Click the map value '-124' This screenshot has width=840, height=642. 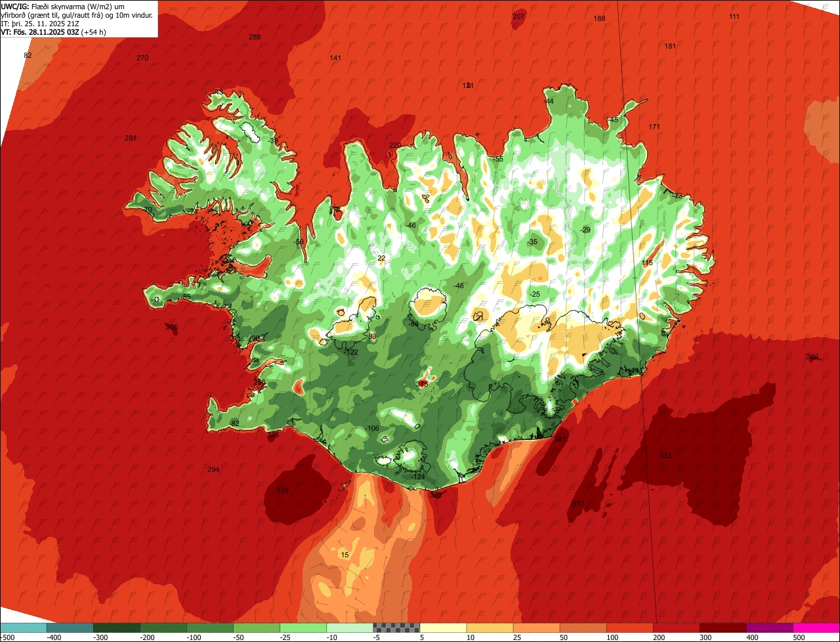point(418,477)
